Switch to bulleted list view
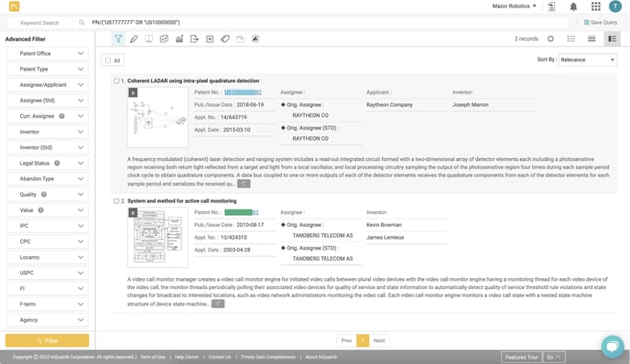The height and width of the screenshot is (364, 630). [x=571, y=38]
